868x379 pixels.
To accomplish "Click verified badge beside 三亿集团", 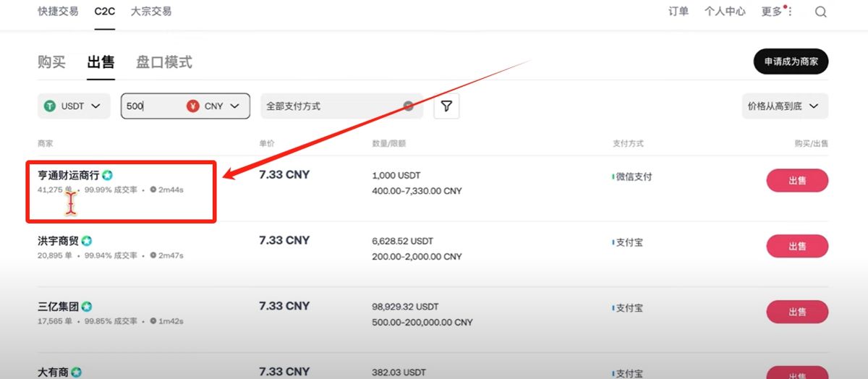I will click(87, 306).
